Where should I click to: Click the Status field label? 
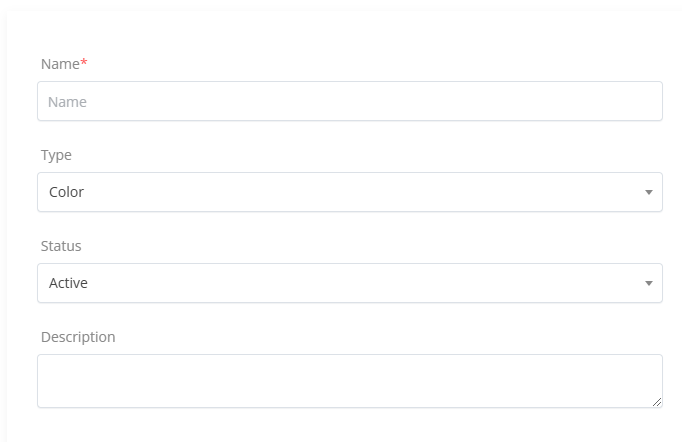(x=61, y=246)
